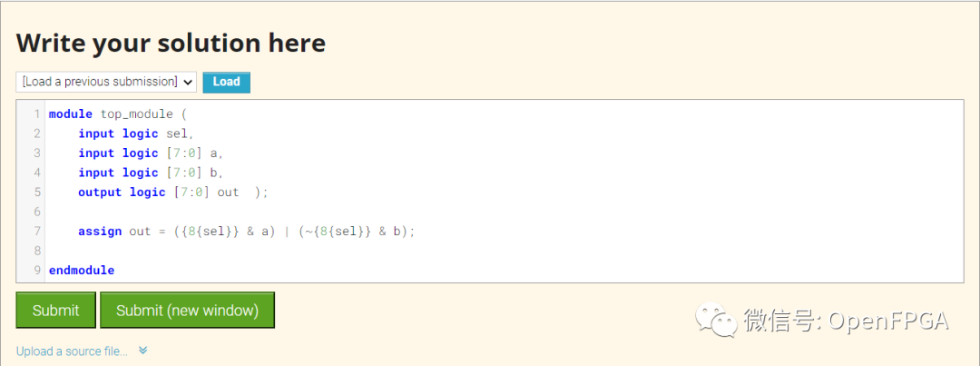The width and height of the screenshot is (980, 366).
Task: Click the "input logic [7:0] b," line
Action: pos(151,173)
